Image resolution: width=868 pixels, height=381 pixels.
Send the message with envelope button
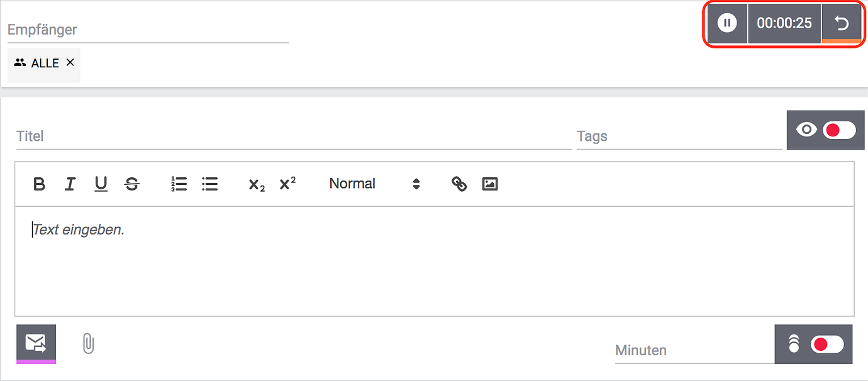pos(36,343)
